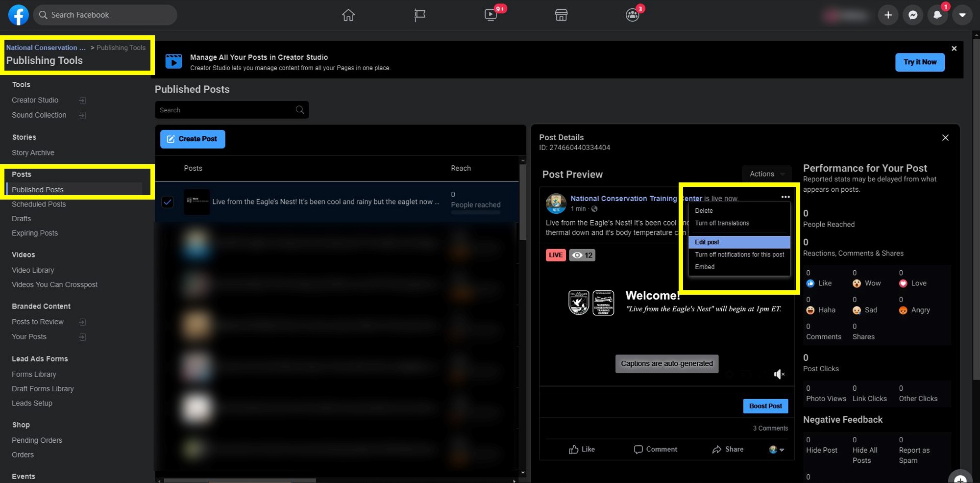The image size is (980, 483).
Task: Click the Boost Post button
Action: click(765, 406)
